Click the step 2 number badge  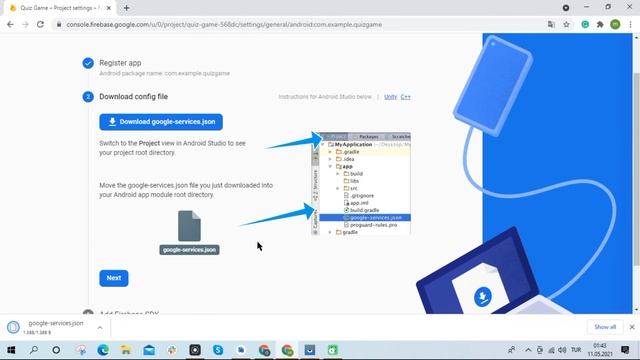pos(88,97)
